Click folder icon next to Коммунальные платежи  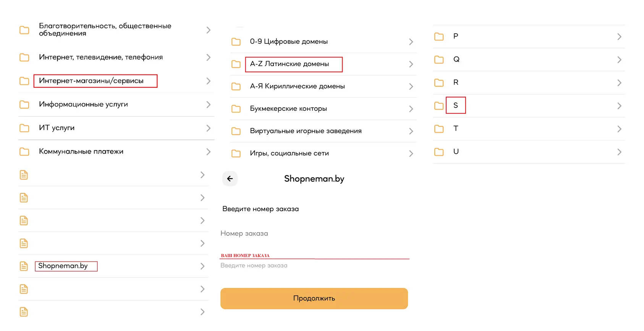24,152
